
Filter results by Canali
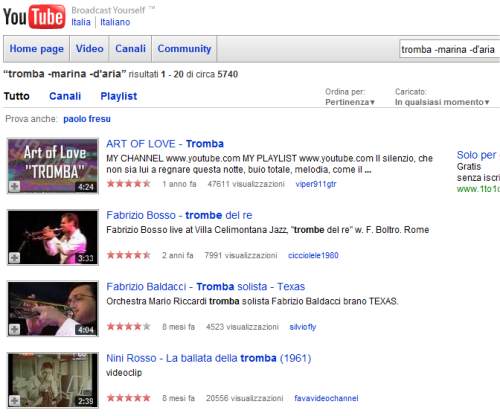(x=65, y=96)
